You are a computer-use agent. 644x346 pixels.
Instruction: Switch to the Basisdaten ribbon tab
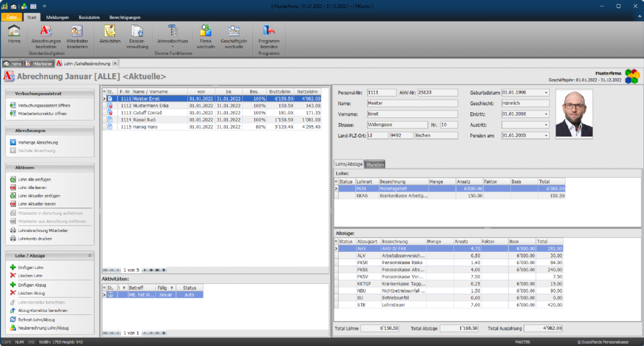89,17
